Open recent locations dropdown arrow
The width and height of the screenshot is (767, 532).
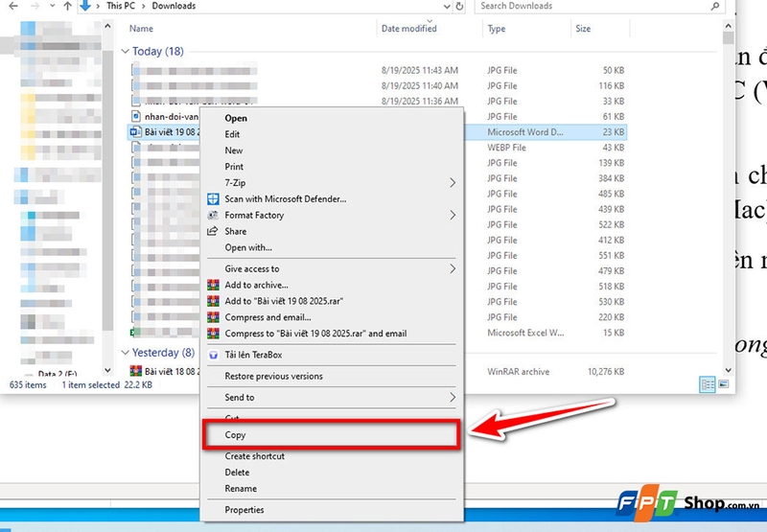point(52,7)
